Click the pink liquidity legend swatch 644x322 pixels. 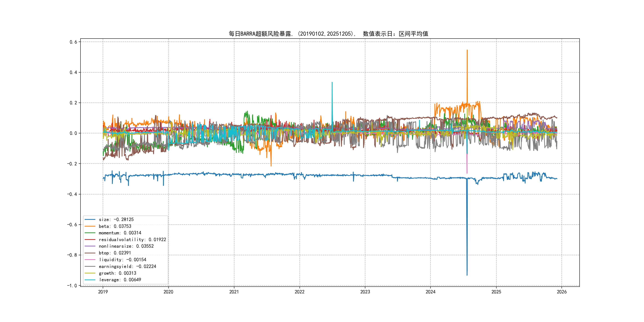[x=90, y=260]
